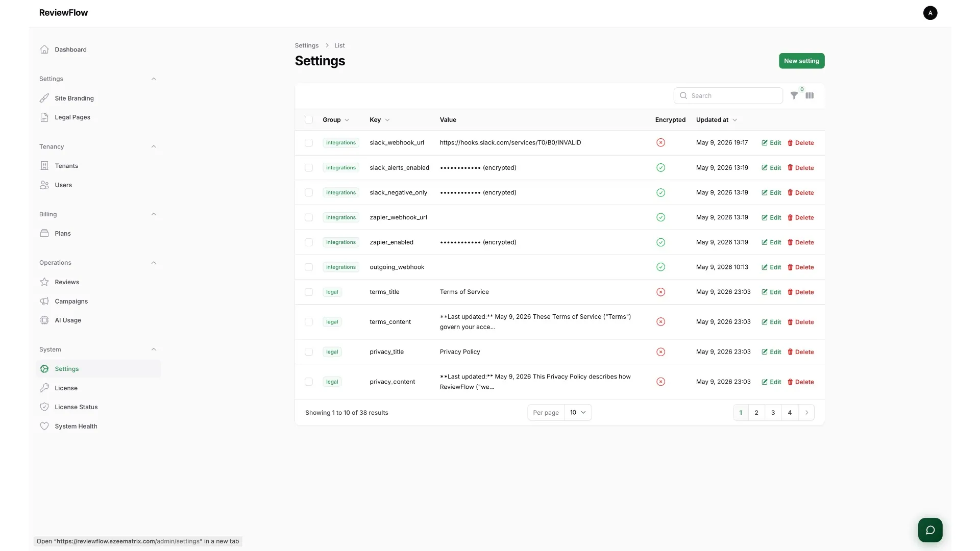The height and width of the screenshot is (551, 980).
Task: Click Settings in the breadcrumb
Action: tap(307, 45)
